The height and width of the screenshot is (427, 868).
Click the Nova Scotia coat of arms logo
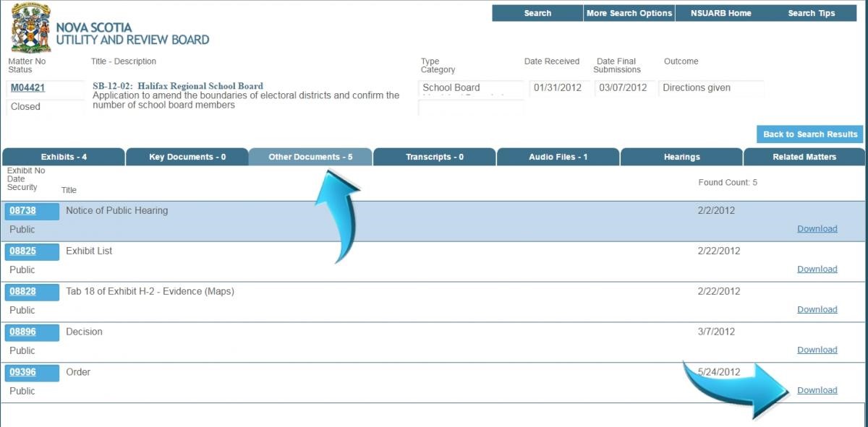click(30, 28)
